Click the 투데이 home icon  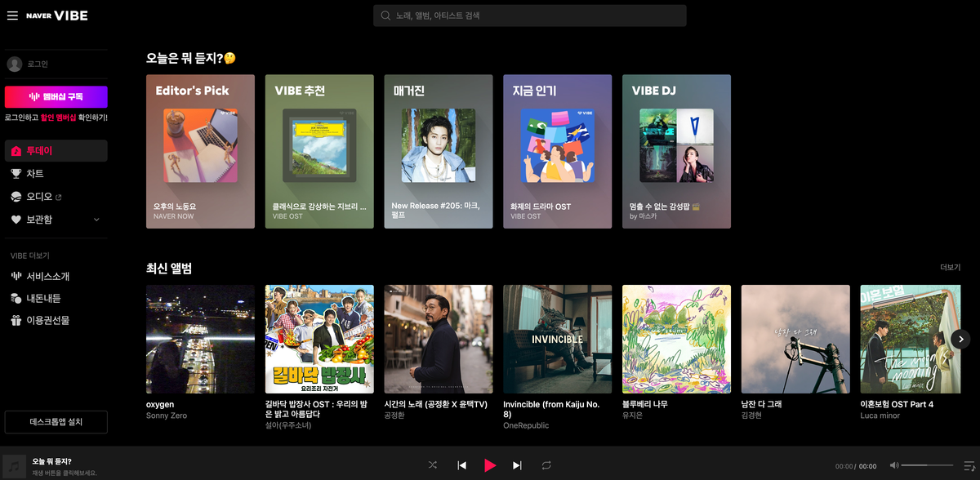tap(16, 151)
